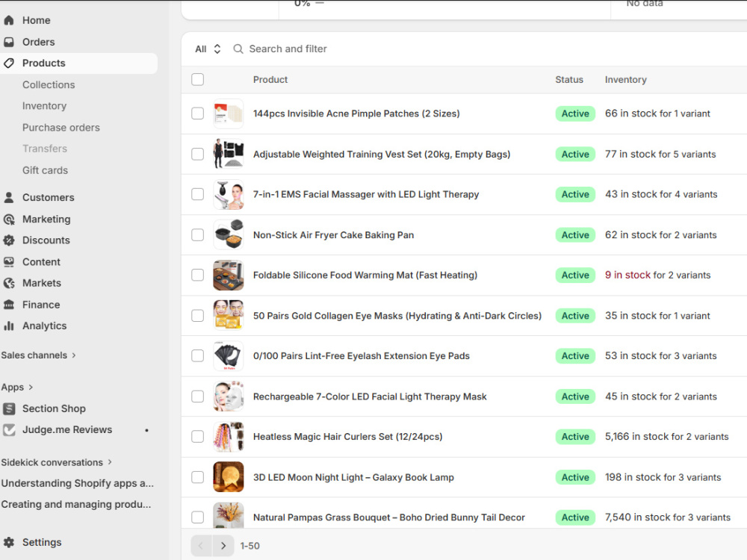Screen dimensions: 747x560
Task: Click '5,166 in stock for 2 variants'
Action: click(666, 437)
